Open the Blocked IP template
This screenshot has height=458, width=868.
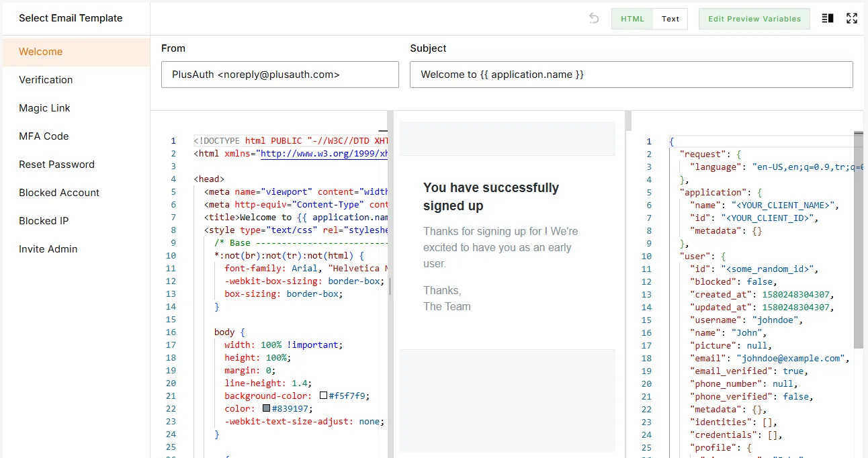[44, 221]
